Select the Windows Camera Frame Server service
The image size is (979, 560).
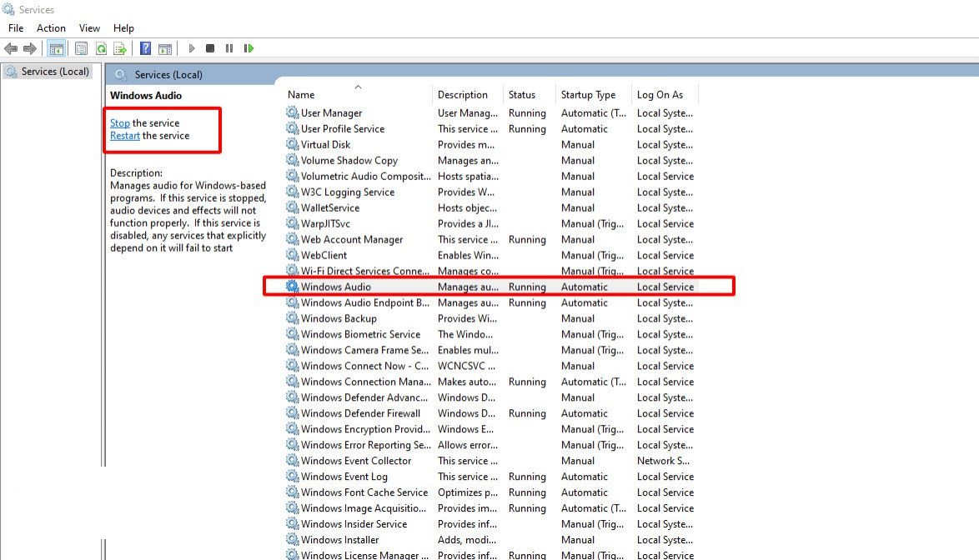coord(491,351)
